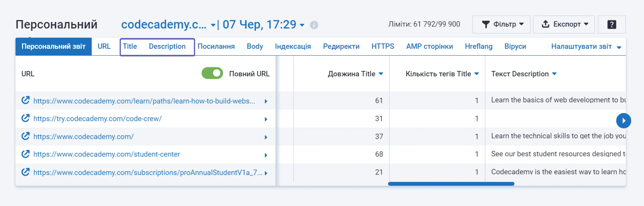The image size is (644, 206).
Task: Switch to the Посилання tab
Action: point(216,46)
